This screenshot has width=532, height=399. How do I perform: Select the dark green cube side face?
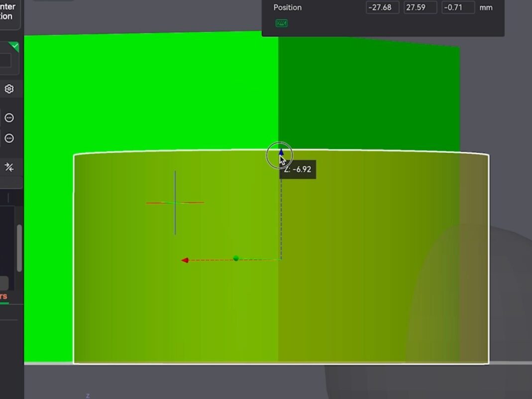coord(368,95)
